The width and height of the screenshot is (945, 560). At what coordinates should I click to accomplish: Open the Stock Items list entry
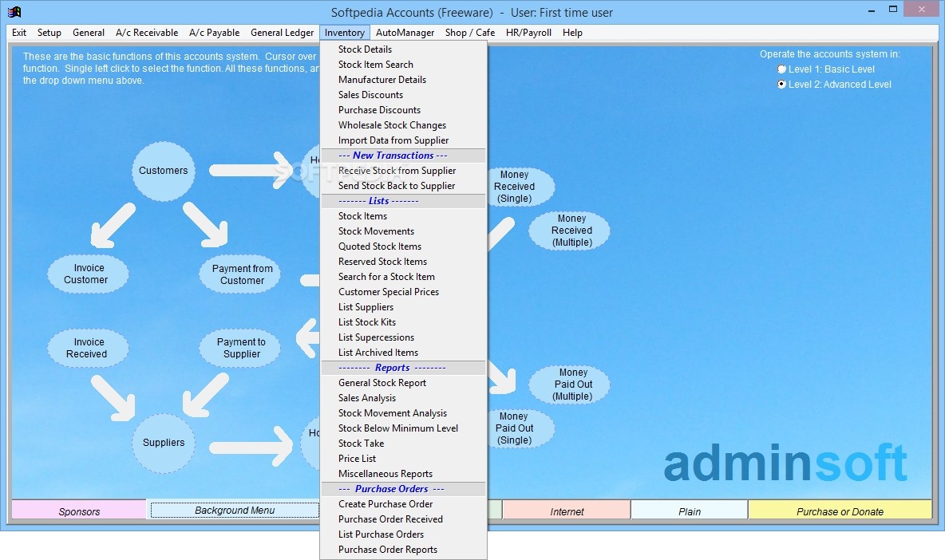403,216
